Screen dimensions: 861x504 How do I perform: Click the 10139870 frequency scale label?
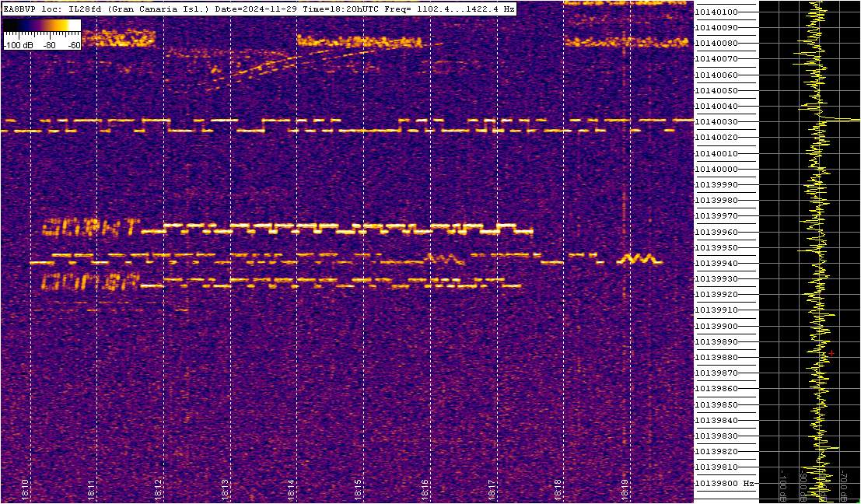(716, 373)
